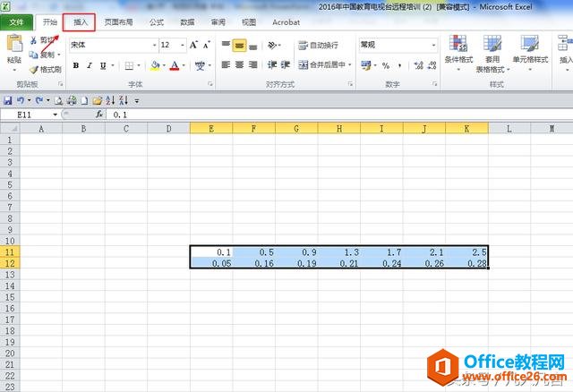Click the format painter 格式刷 icon

pyautogui.click(x=33, y=69)
